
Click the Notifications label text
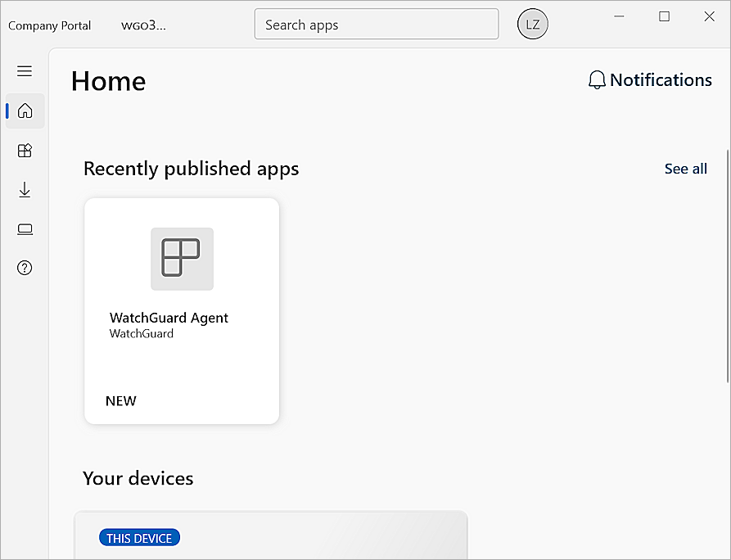[661, 79]
